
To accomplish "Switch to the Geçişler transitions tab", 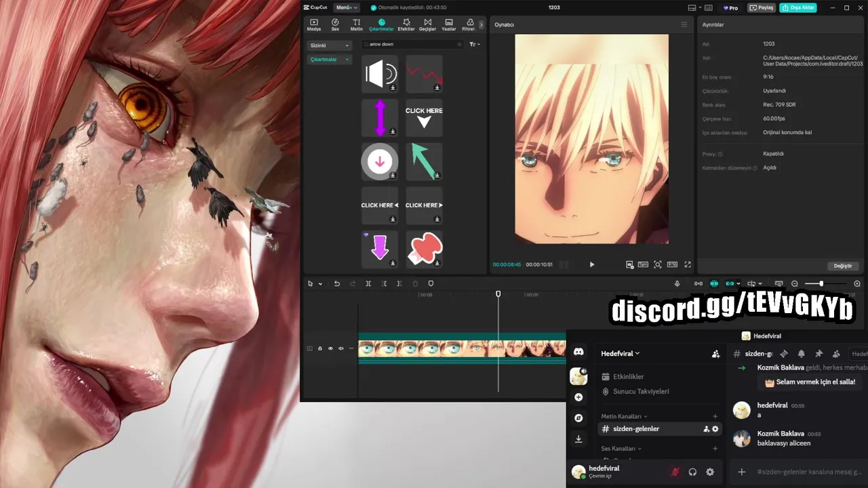I will (x=427, y=25).
